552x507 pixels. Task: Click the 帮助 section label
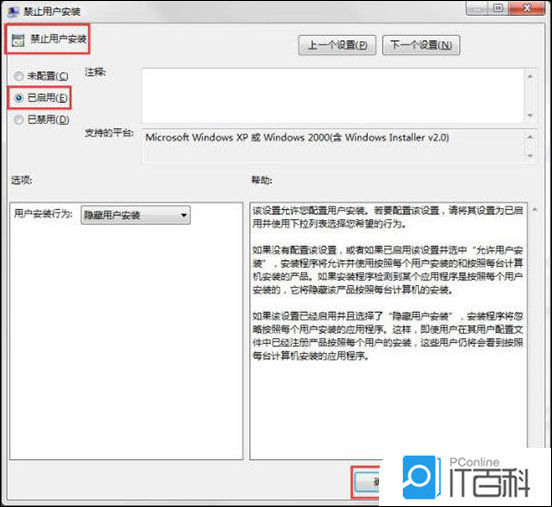(x=262, y=180)
